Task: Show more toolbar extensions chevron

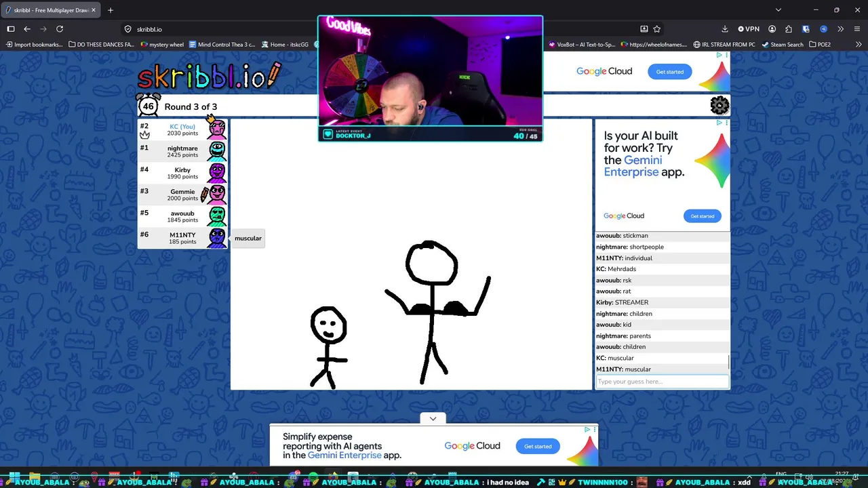Action: (x=840, y=29)
